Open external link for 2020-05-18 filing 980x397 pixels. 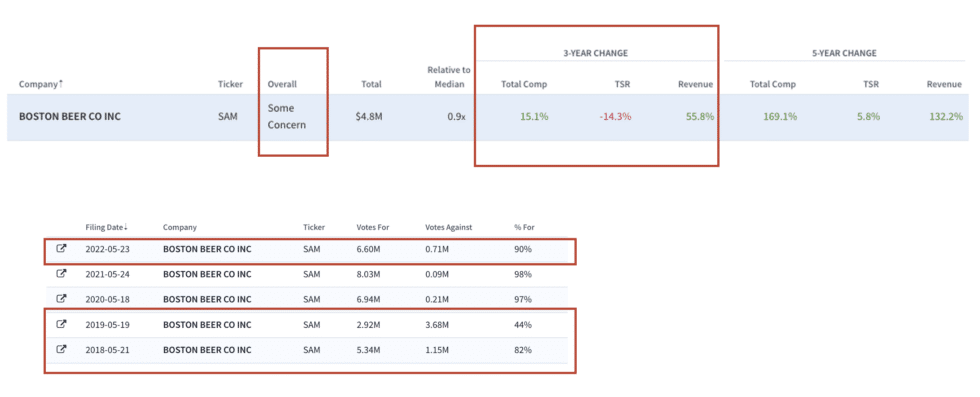coord(61,299)
